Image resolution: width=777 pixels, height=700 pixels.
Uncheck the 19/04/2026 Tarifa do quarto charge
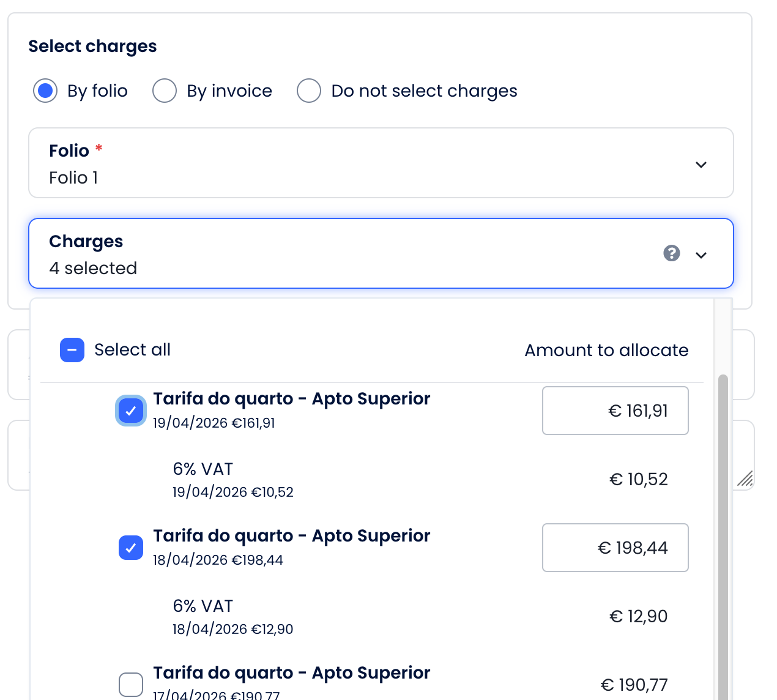point(131,411)
